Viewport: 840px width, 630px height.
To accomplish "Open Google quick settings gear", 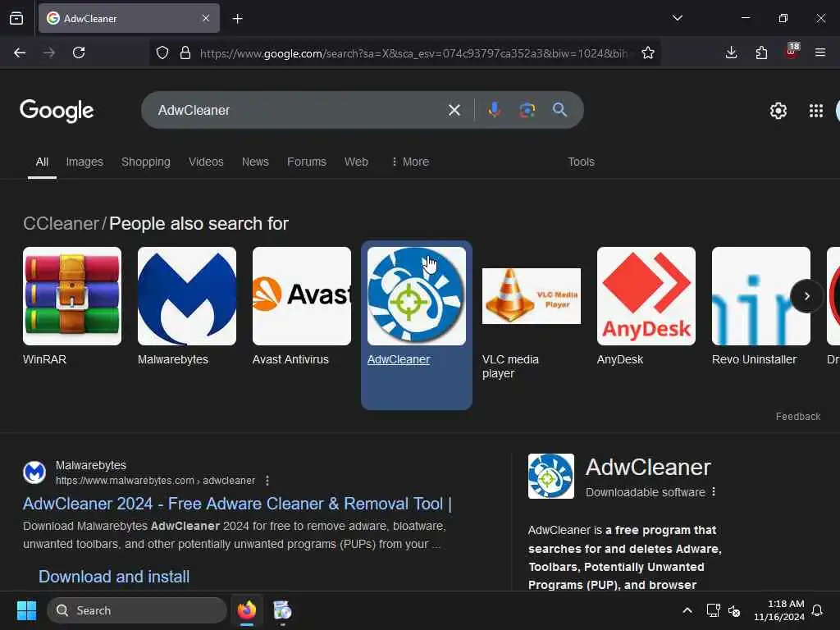I will pyautogui.click(x=778, y=111).
